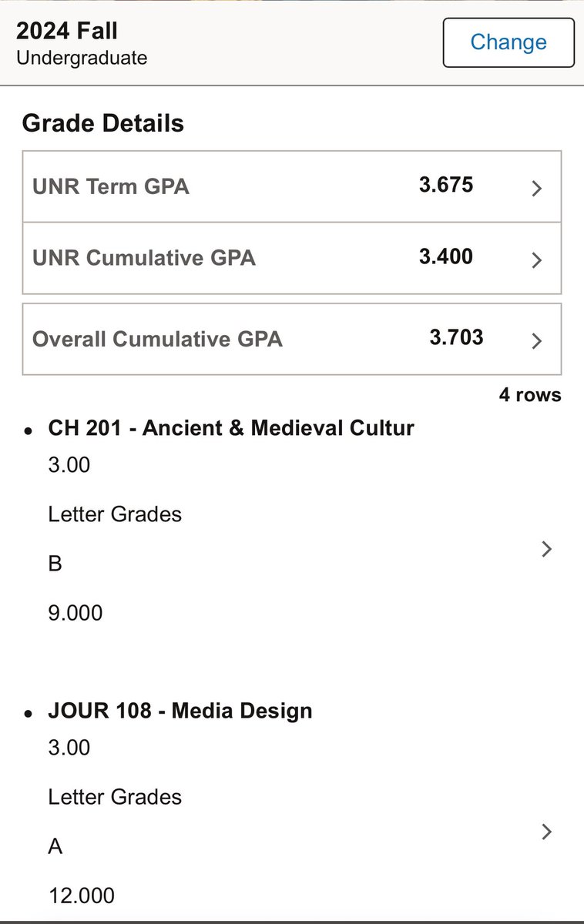Image resolution: width=584 pixels, height=924 pixels.
Task: Click the 3.400 cumulative GPA value
Action: tap(446, 257)
